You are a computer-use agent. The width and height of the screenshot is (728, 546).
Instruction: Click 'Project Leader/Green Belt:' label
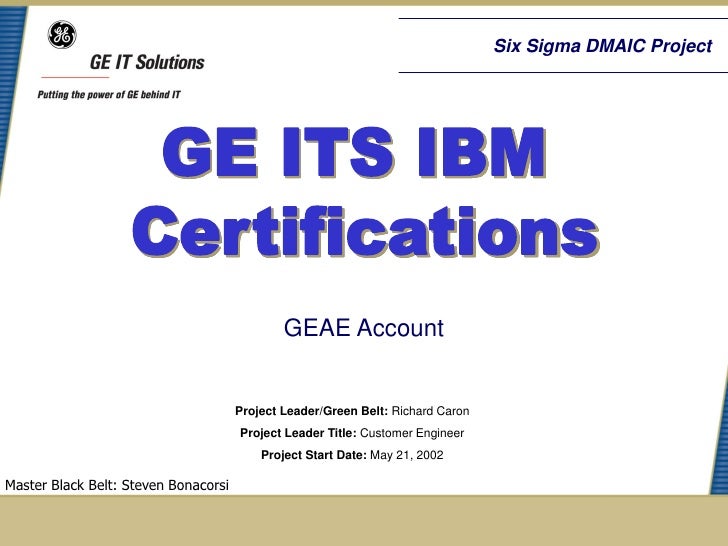click(312, 411)
